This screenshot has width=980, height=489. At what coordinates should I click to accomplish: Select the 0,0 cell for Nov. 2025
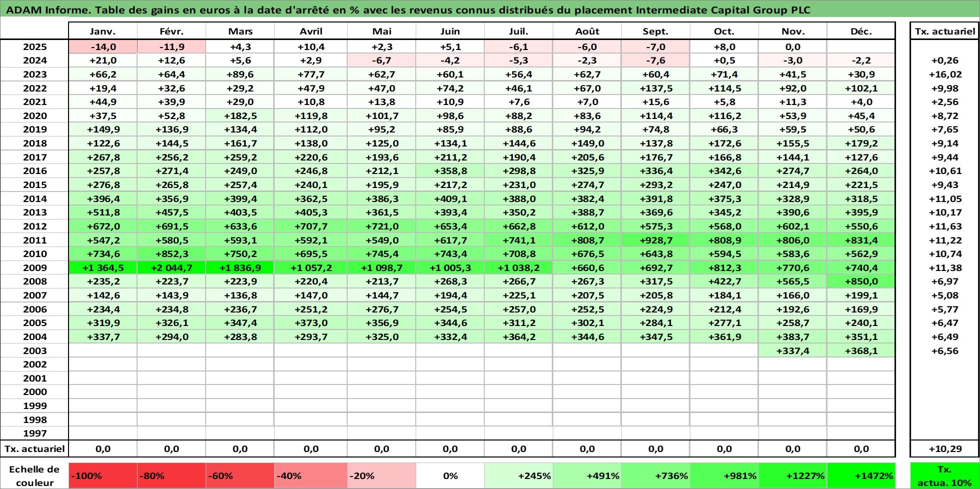pyautogui.click(x=793, y=46)
